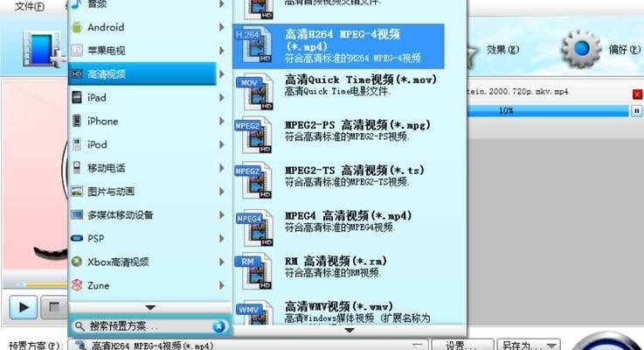Show more HD formats with the down arrow
The height and width of the screenshot is (350, 644).
pyautogui.click(x=350, y=330)
